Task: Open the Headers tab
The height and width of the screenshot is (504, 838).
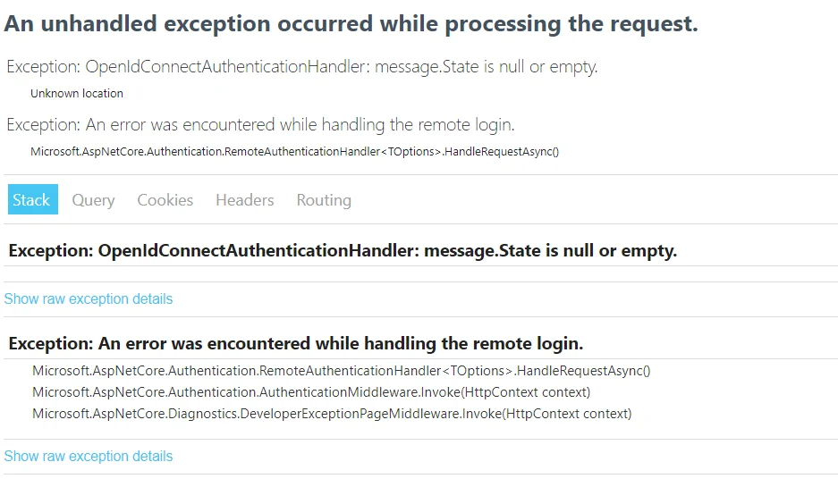Action: (x=245, y=199)
